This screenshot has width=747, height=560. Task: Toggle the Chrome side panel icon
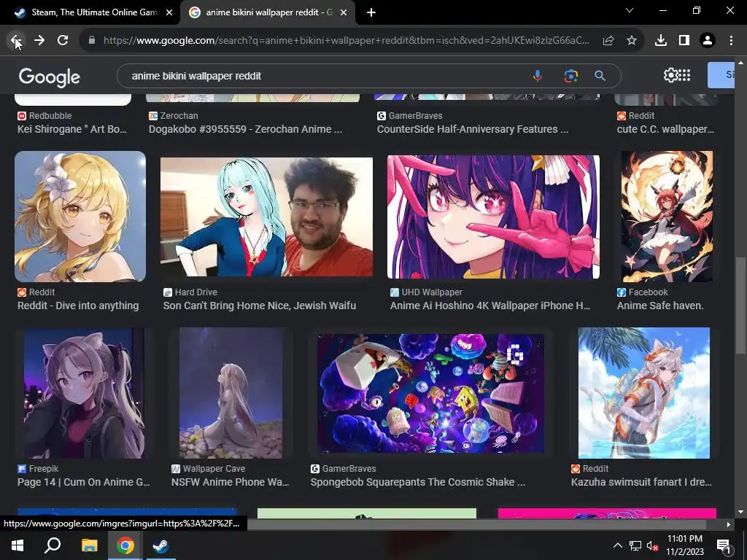(684, 41)
